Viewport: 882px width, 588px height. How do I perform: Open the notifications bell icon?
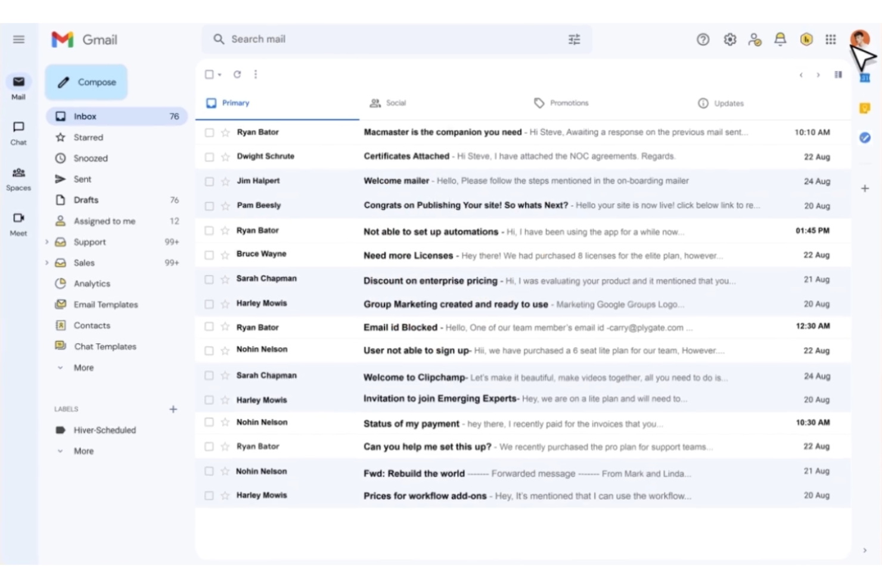coord(781,39)
